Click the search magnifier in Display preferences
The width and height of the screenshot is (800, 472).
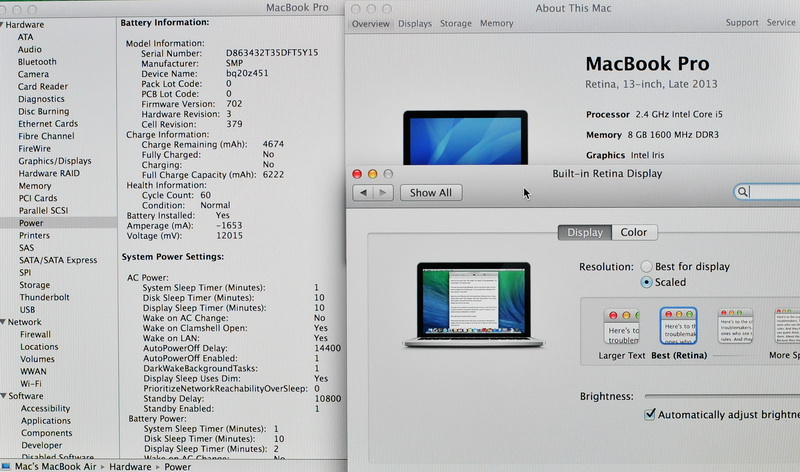coord(742,192)
